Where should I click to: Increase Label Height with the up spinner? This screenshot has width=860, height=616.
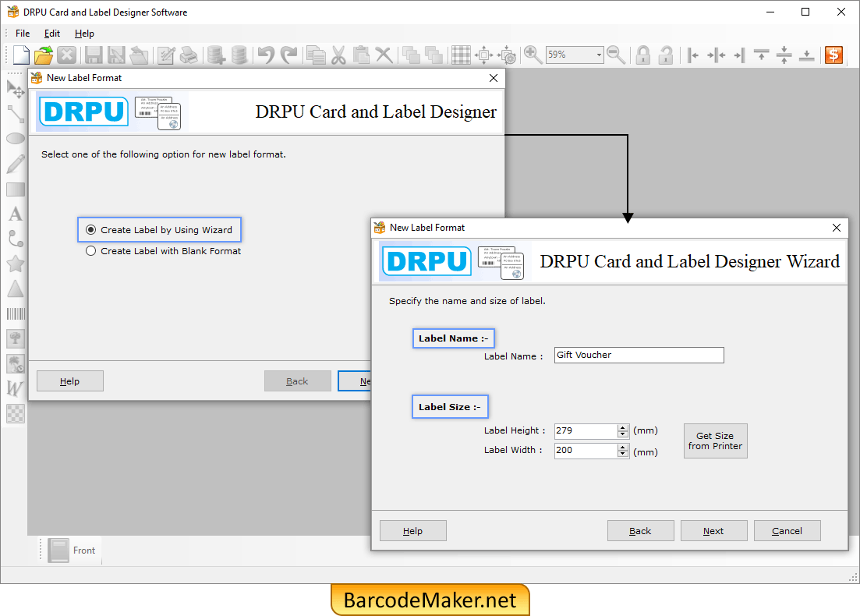coord(622,428)
